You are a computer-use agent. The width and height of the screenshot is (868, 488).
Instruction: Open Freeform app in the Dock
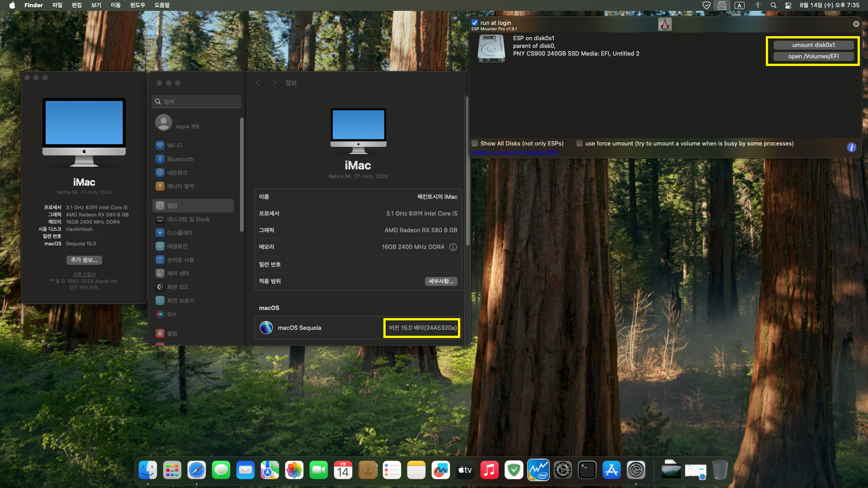441,470
